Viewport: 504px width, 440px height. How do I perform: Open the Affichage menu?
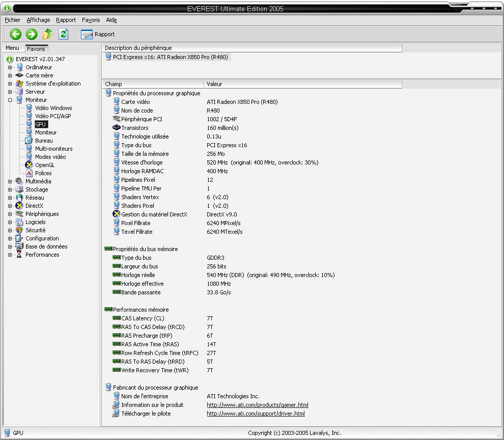pos(38,20)
